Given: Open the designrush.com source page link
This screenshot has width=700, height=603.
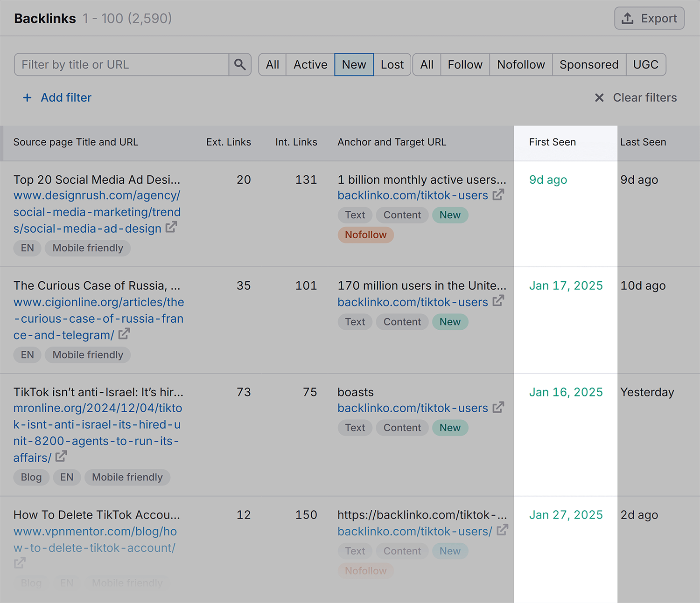Looking at the screenshot, I should click(x=97, y=212).
